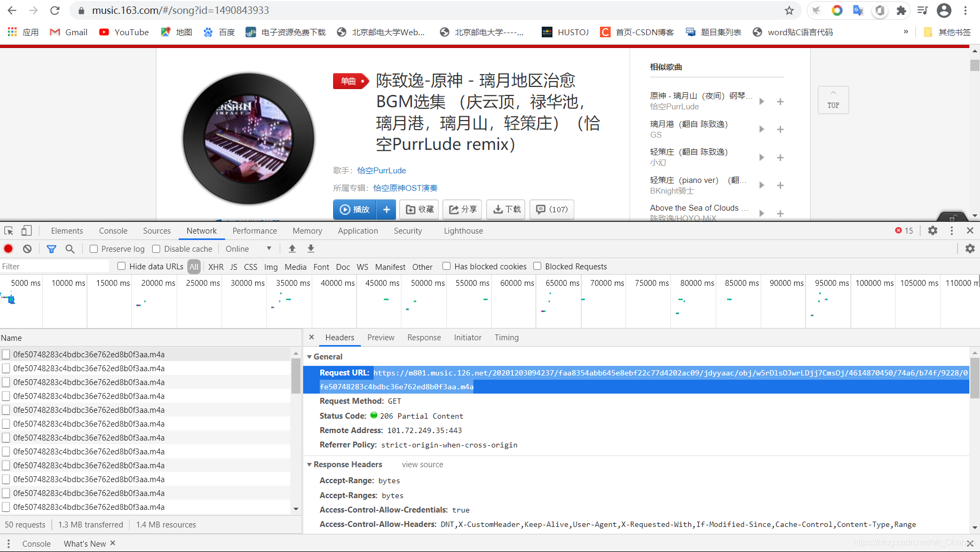Image resolution: width=980 pixels, height=552 pixels.
Task: Click the 播放 play button
Action: tap(355, 209)
